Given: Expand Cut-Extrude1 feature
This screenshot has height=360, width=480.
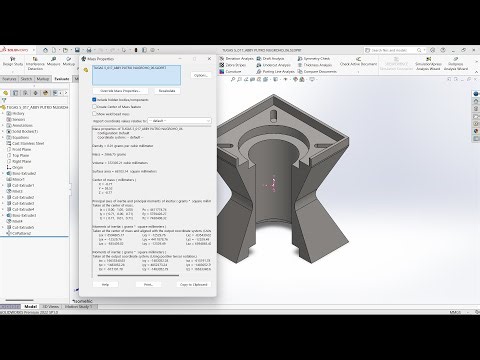Looking at the screenshot, I should tap(3, 186).
